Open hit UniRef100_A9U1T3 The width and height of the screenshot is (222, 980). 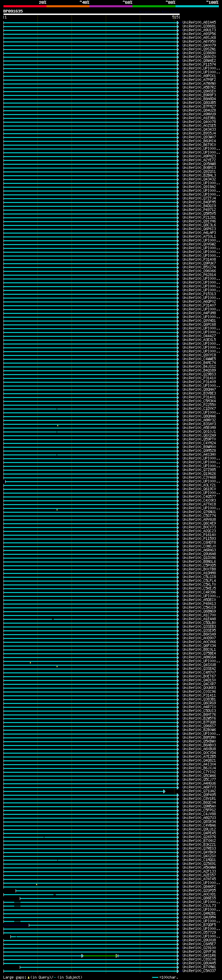199,30
